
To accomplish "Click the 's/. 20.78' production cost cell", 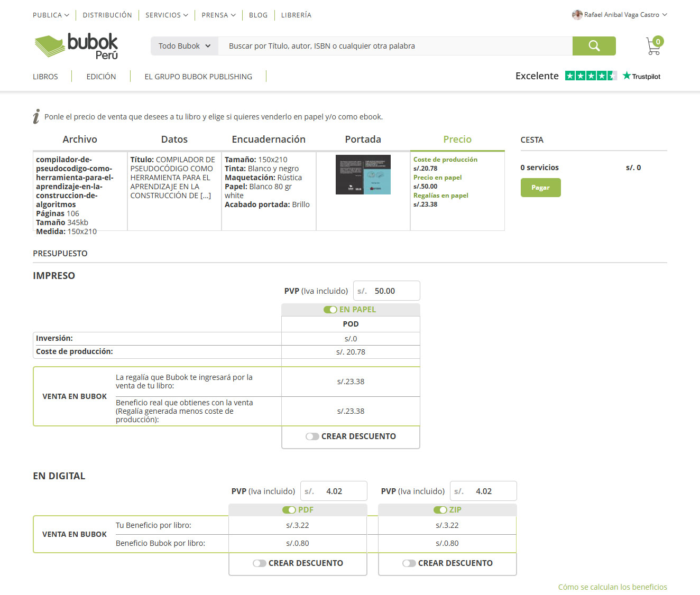I will point(351,352).
